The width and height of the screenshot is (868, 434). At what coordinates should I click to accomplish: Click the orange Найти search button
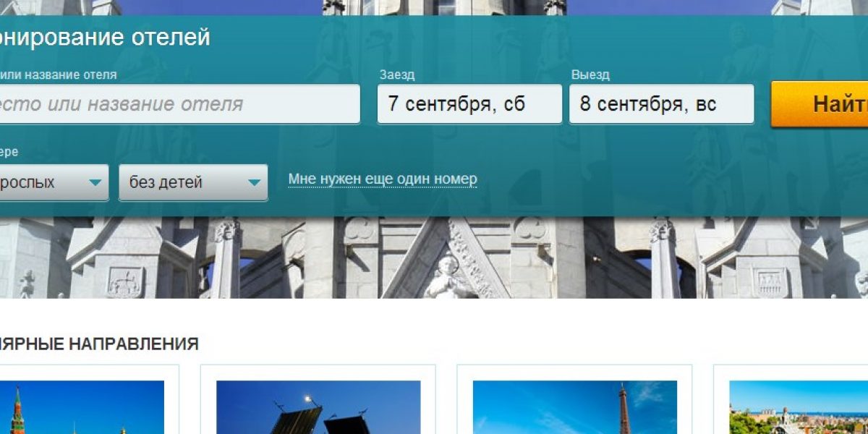[820, 104]
